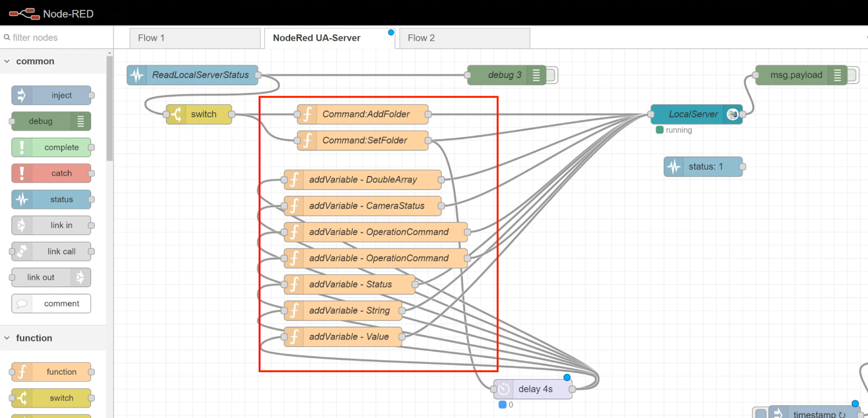Click the input port of LocalServer node
The width and height of the screenshot is (868, 418).
(x=650, y=114)
